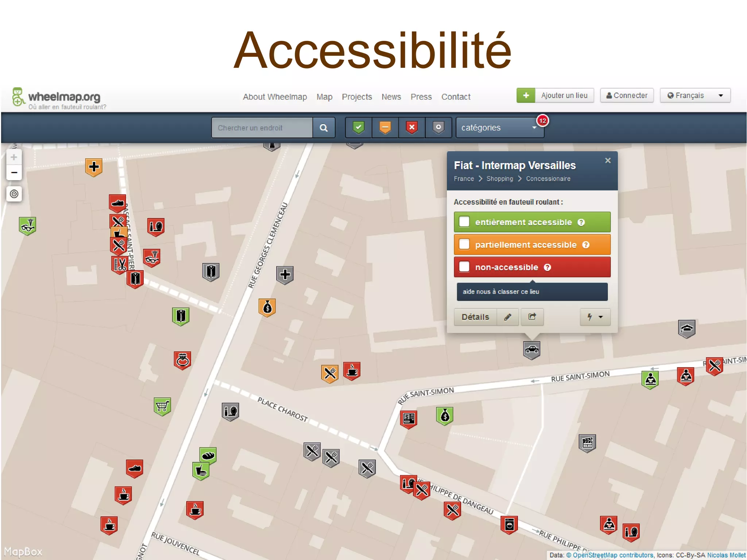
Task: Click the green optician glasses marker
Action: [x=27, y=226]
